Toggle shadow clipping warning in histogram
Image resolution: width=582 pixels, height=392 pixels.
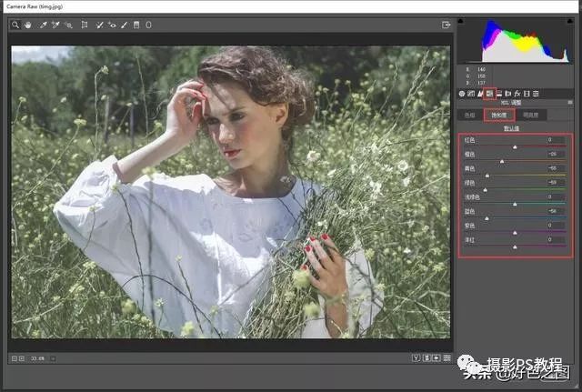pos(460,20)
